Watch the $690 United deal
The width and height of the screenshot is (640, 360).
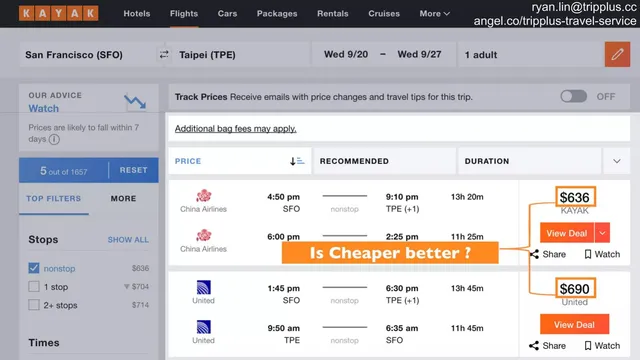pos(602,346)
